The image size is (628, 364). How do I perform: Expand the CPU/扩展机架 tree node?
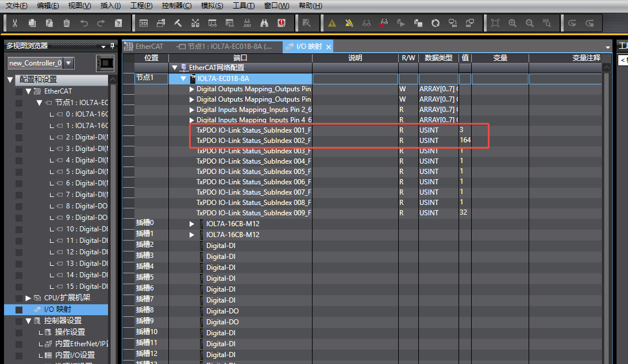pyautogui.click(x=28, y=298)
